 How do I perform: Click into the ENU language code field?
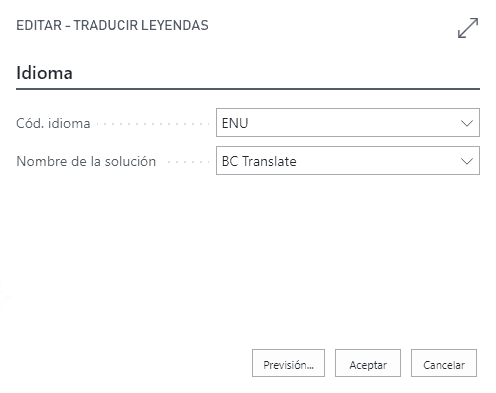pyautogui.click(x=348, y=122)
